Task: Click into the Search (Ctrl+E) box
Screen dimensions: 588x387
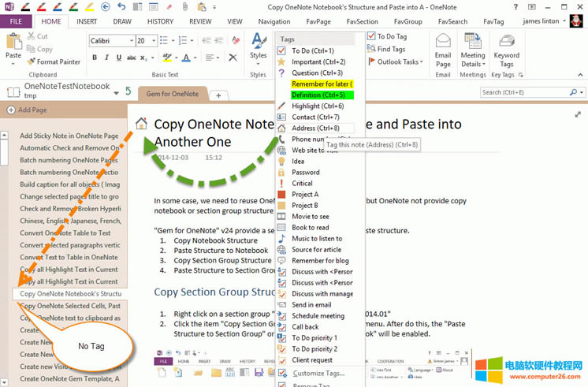Action: (x=527, y=92)
